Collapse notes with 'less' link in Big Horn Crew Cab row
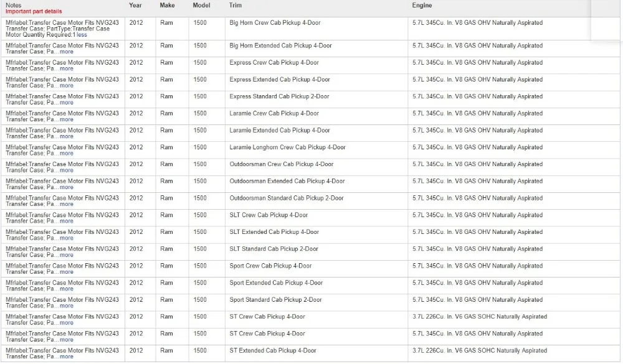Viewport: 623px width, 364px height. [x=82, y=35]
